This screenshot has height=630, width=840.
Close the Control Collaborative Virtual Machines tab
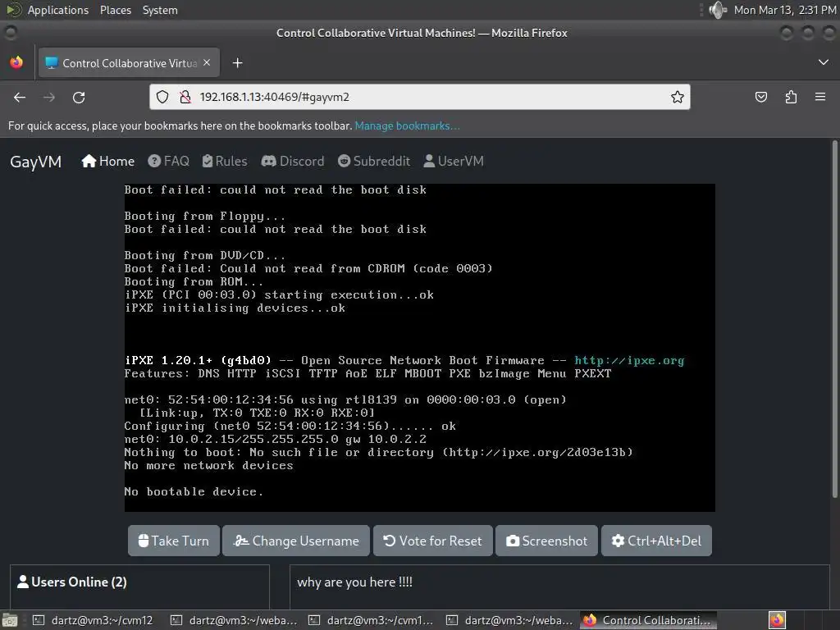click(207, 62)
